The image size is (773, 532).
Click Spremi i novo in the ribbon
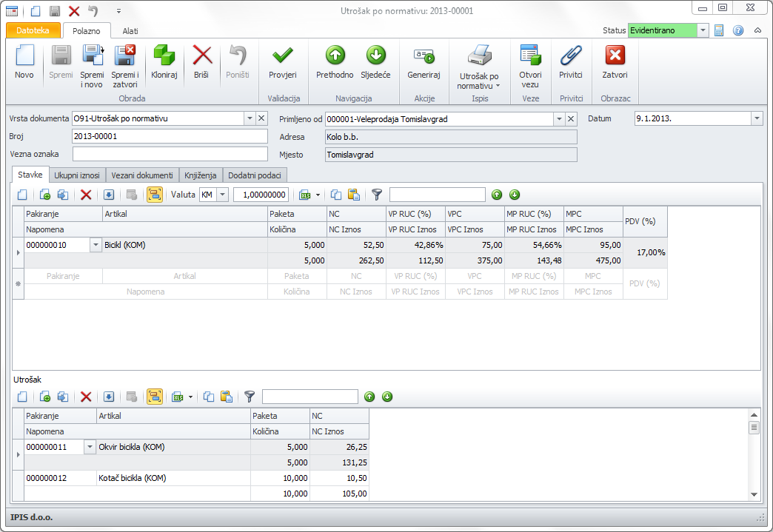coord(93,67)
